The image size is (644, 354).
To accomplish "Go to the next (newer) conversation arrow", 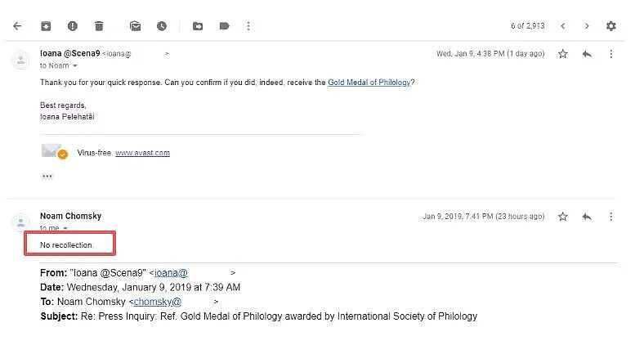I will [x=563, y=26].
